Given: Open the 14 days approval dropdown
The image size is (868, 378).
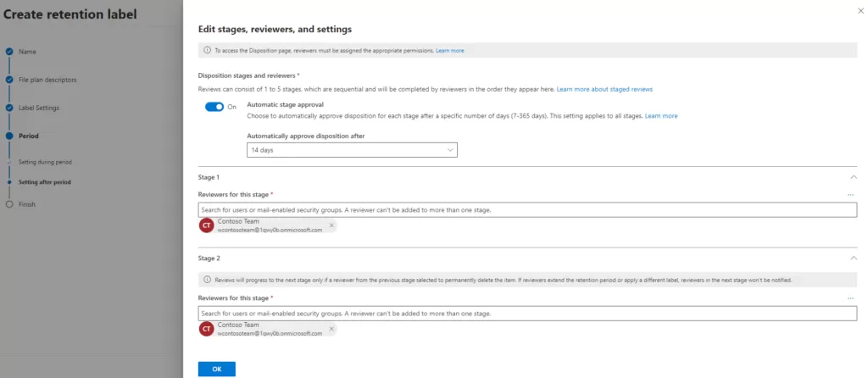Looking at the screenshot, I should click(352, 150).
